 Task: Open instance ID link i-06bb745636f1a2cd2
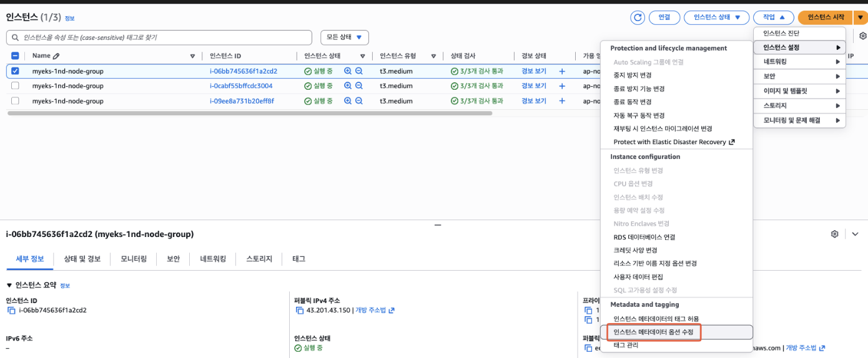(244, 71)
